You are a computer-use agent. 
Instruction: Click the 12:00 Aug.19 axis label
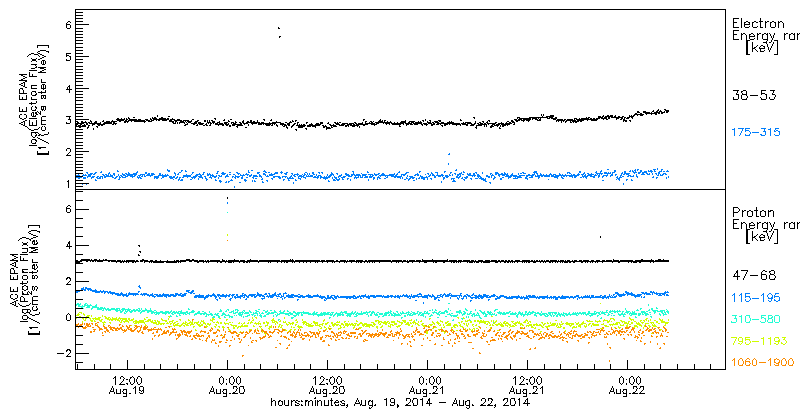point(126,385)
